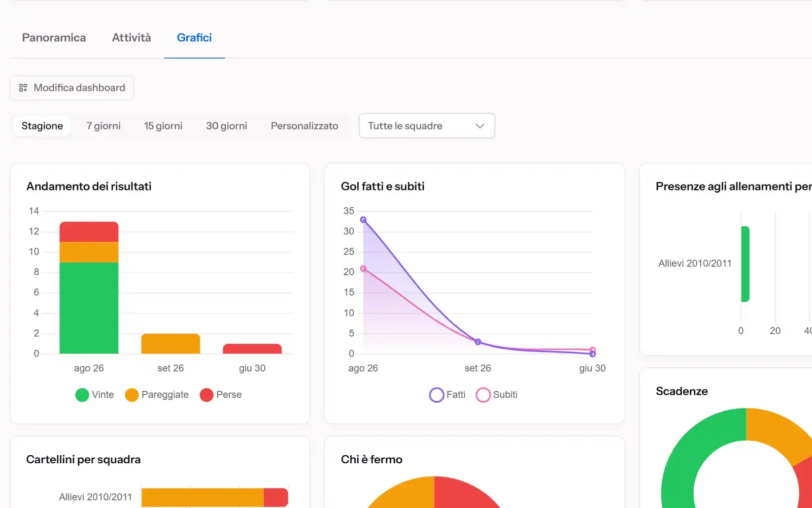This screenshot has width=812, height=508.
Task: Toggle the Vinte legend green dot
Action: pyautogui.click(x=82, y=395)
